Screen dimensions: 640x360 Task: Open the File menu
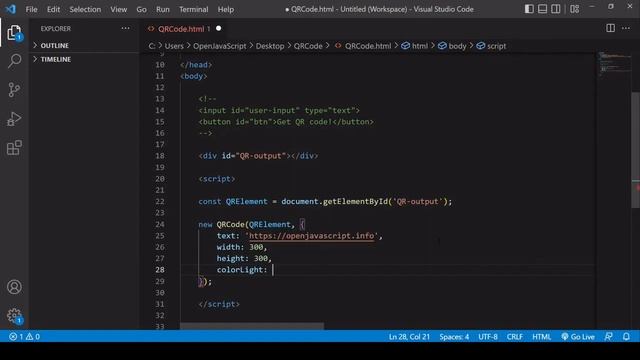31,9
